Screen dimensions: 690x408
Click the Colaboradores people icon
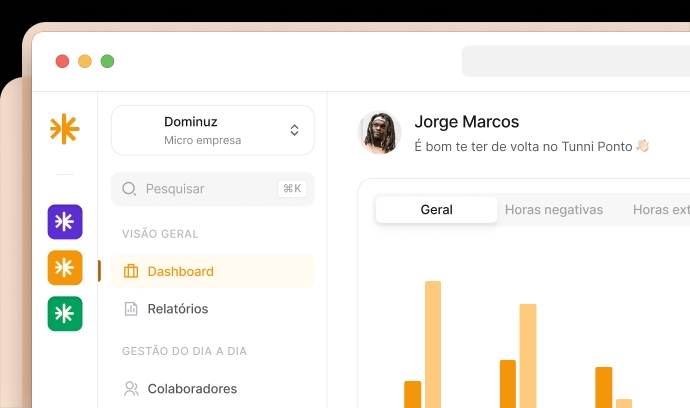click(131, 388)
